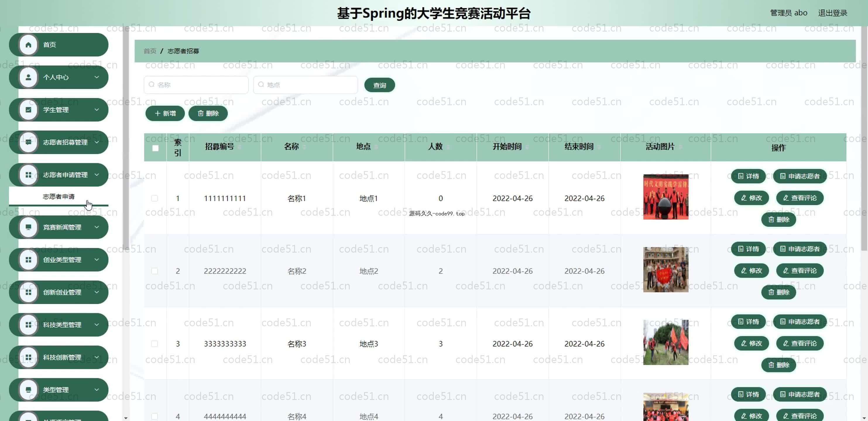
Task: Sort by 招募编号 column arrows
Action: pyautogui.click(x=240, y=147)
